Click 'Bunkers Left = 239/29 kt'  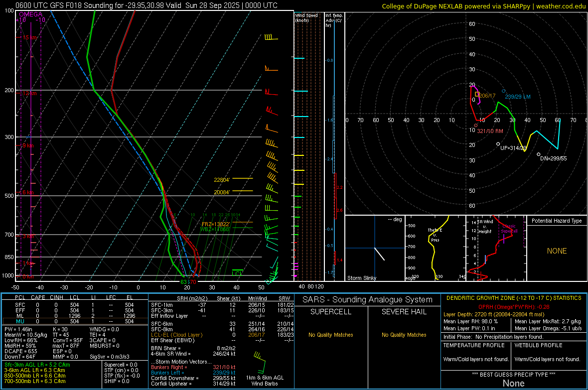pyautogui.click(x=193, y=373)
